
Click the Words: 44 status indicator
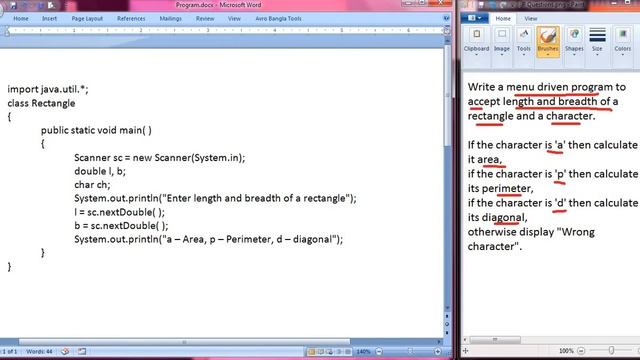39,351
